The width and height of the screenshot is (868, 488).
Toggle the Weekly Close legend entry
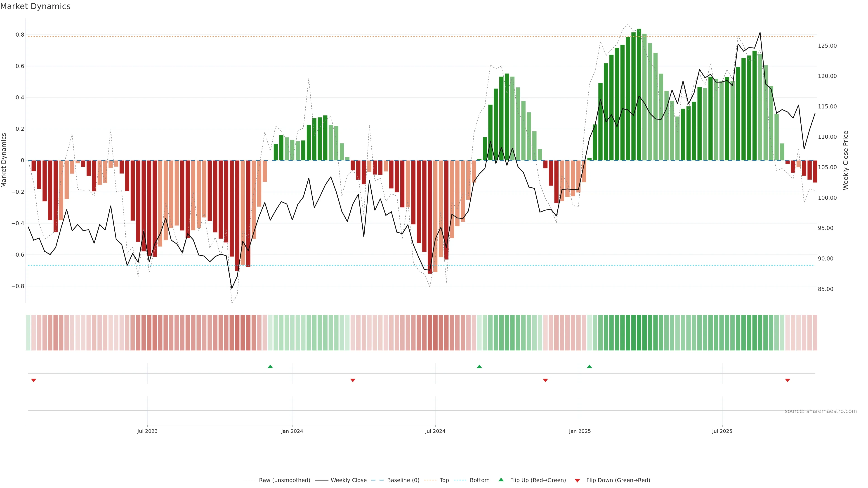point(348,480)
